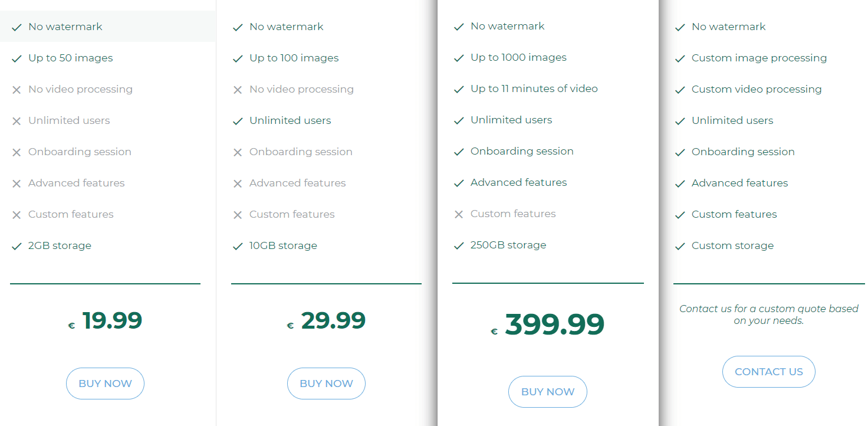This screenshot has height=426, width=868.
Task: Click the X icon beside Custom features in third plan
Action: pos(459,214)
